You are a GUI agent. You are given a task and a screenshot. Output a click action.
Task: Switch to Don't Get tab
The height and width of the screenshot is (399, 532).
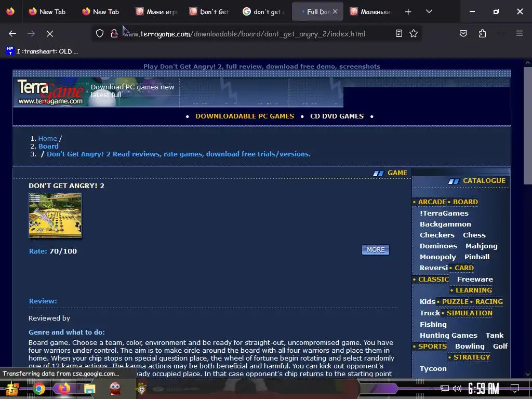pyautogui.click(x=209, y=11)
